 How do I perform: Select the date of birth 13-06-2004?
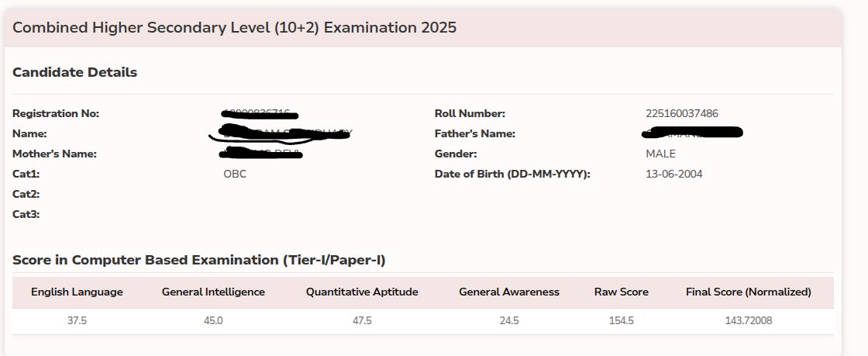tap(674, 175)
